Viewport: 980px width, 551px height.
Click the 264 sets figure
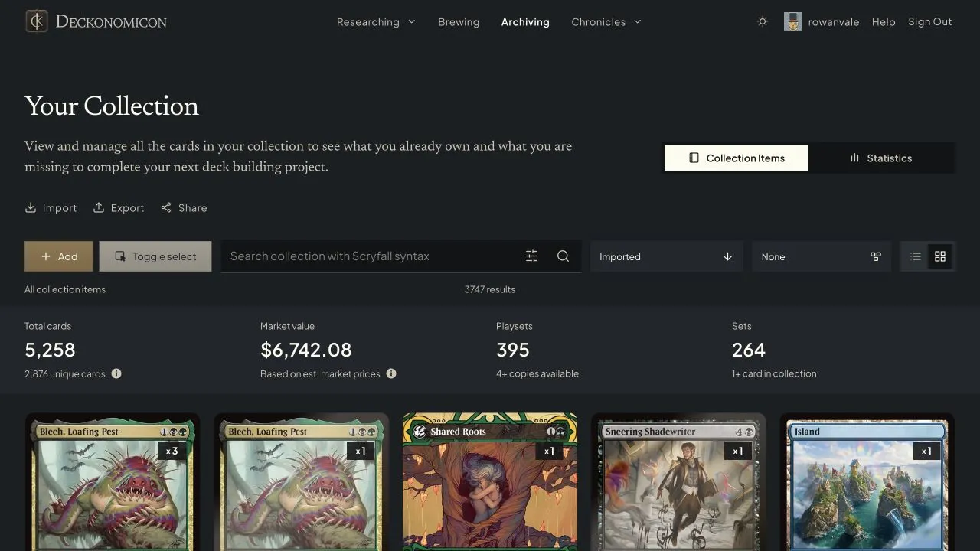[749, 350]
